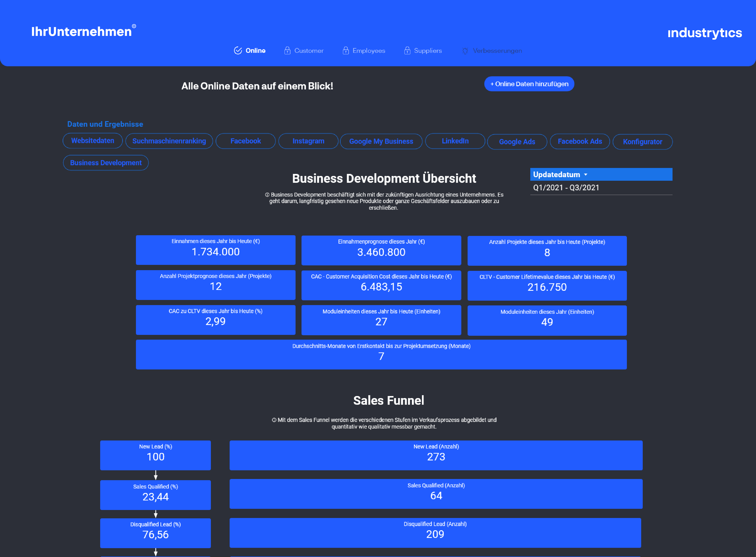Switch to Suchmaschinenranking tab
The width and height of the screenshot is (756, 557).
coord(169,141)
